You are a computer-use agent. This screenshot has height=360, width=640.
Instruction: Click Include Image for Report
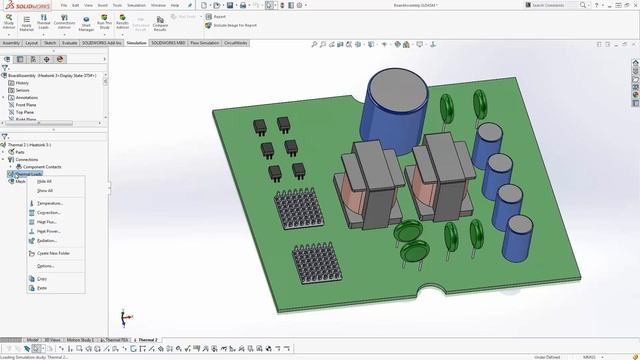click(231, 25)
